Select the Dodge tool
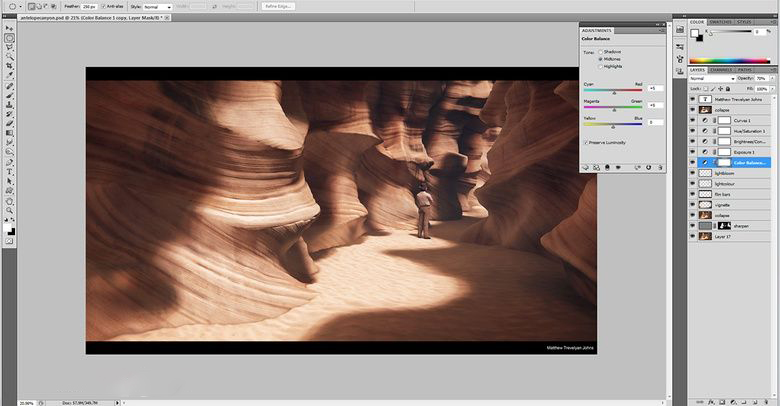 [x=9, y=152]
